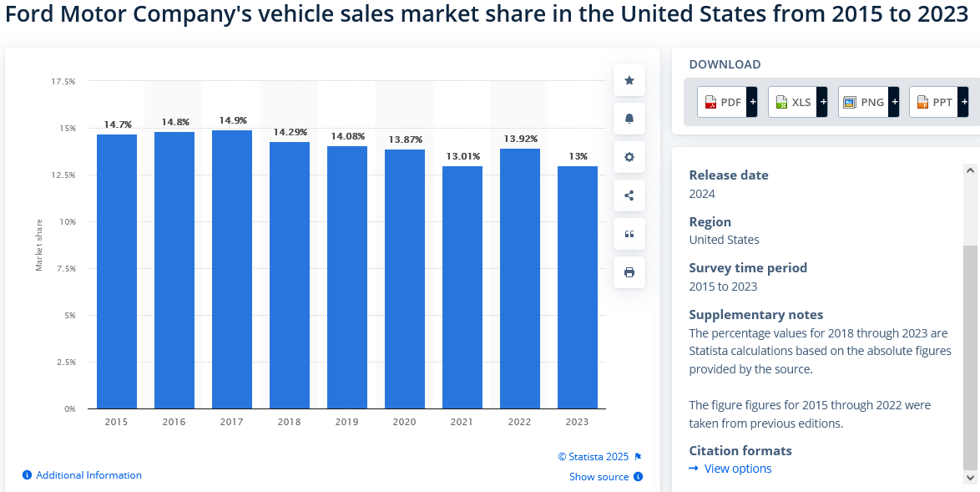Click the info icon beside Show source
This screenshot has height=492, width=980.
638,477
